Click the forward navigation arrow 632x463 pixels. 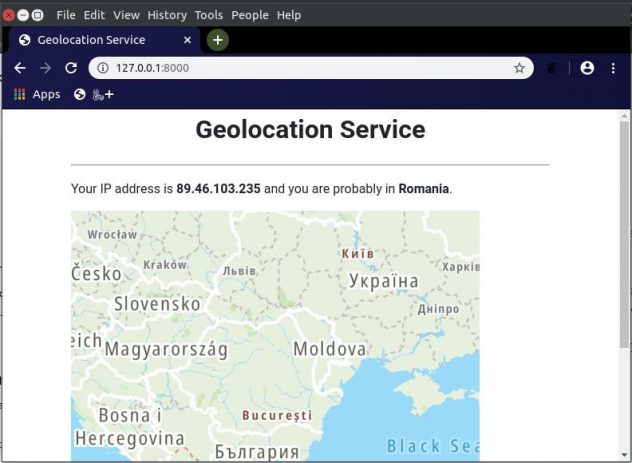click(x=45, y=68)
